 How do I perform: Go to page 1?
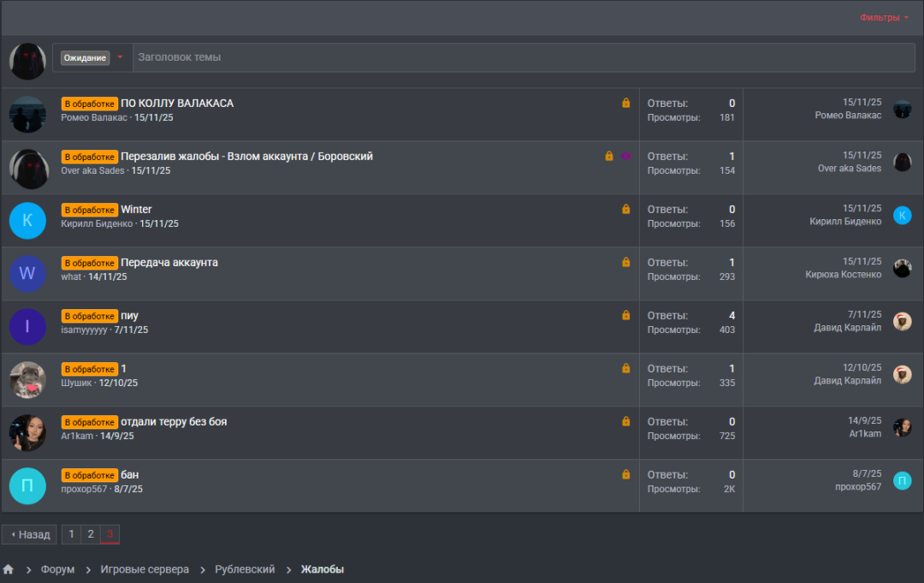click(72, 534)
